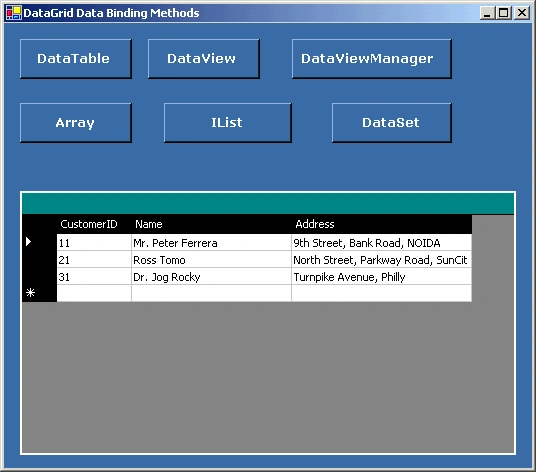Click the Ross Tomo name cell
Viewport: 536px width, 472px height.
click(x=211, y=260)
